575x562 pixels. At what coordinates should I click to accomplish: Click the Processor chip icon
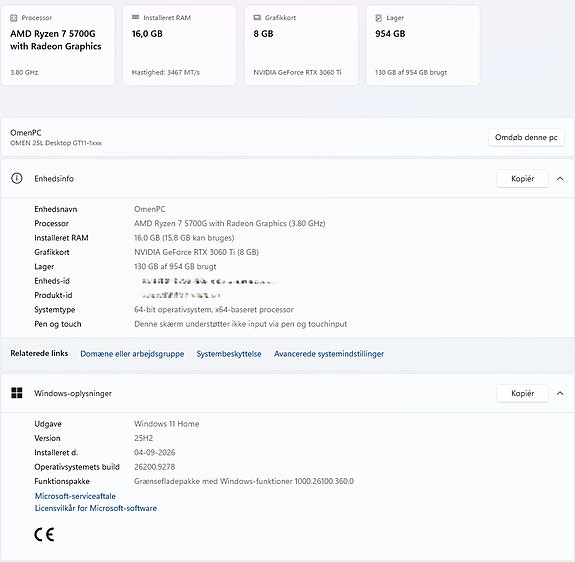coord(14,18)
